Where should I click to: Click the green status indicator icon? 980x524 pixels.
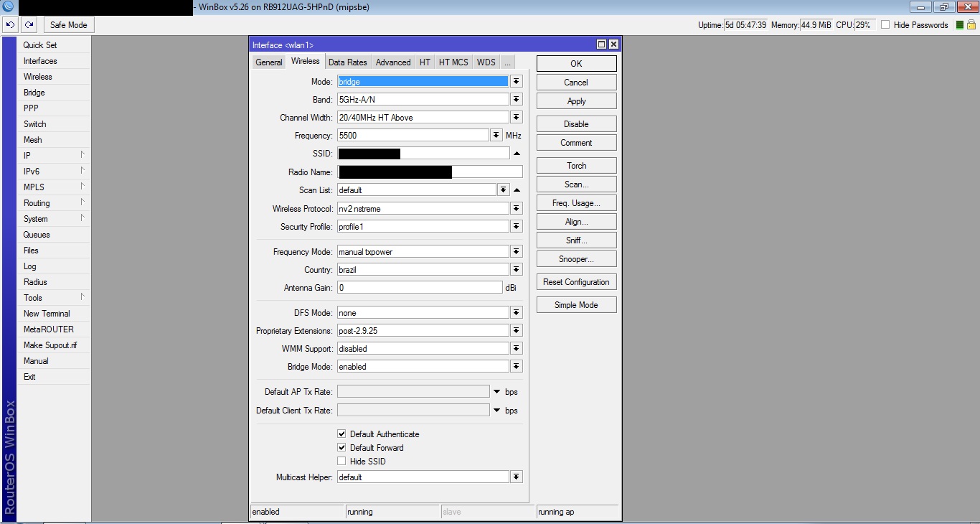960,25
